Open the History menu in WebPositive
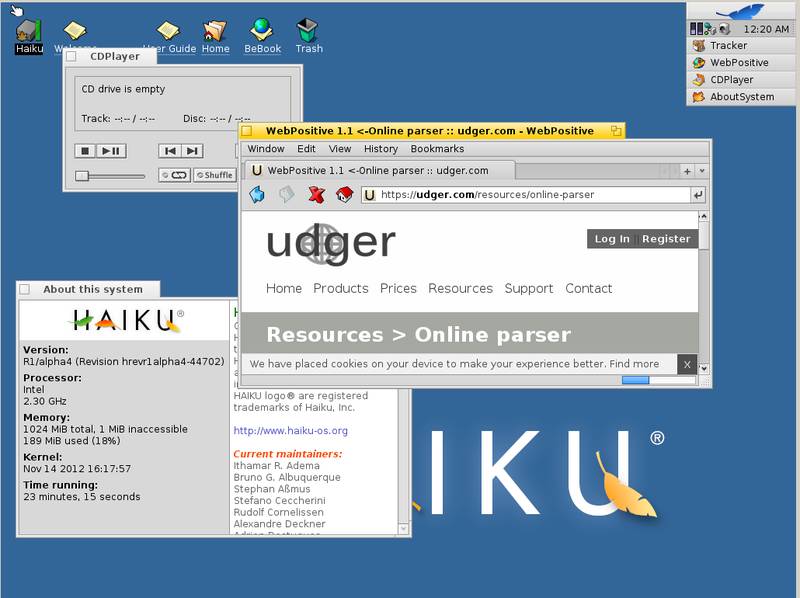The width and height of the screenshot is (800, 598). (x=381, y=148)
